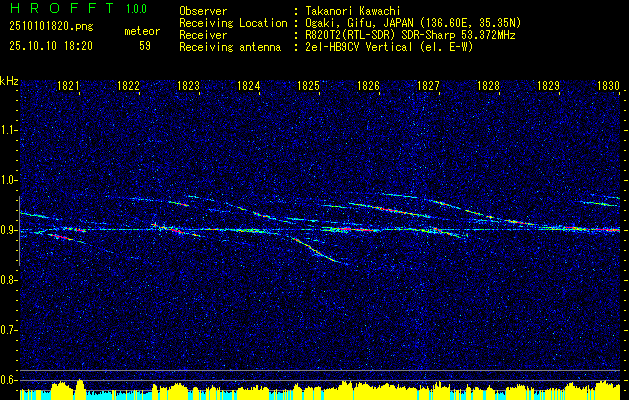Click the version number 1.0.0
This screenshot has height=400, width=629.
pos(136,9)
